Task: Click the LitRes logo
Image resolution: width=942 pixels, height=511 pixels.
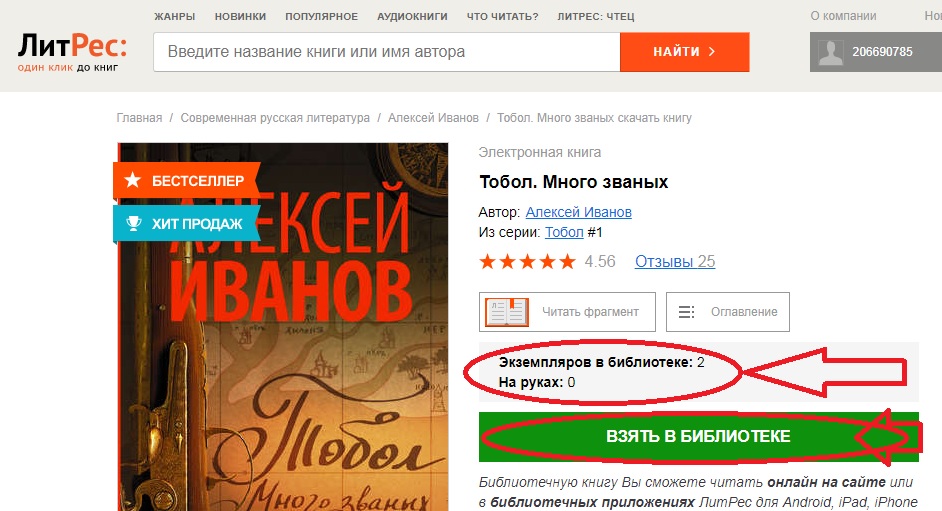Action: pyautogui.click(x=72, y=52)
